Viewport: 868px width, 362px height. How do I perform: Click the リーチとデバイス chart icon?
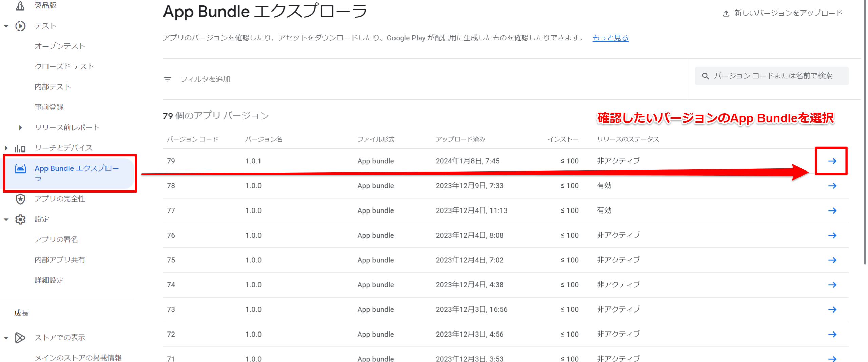pos(20,148)
